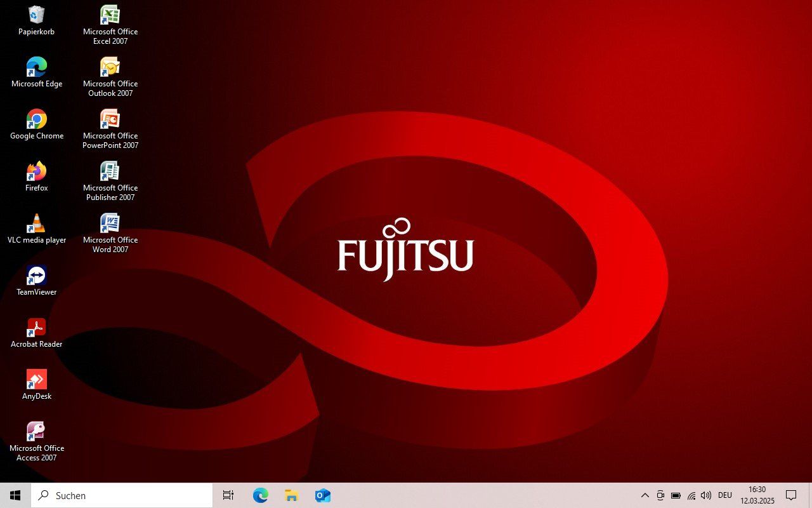Select the TeamViewer desktop shortcut
812x508 pixels.
click(x=36, y=281)
